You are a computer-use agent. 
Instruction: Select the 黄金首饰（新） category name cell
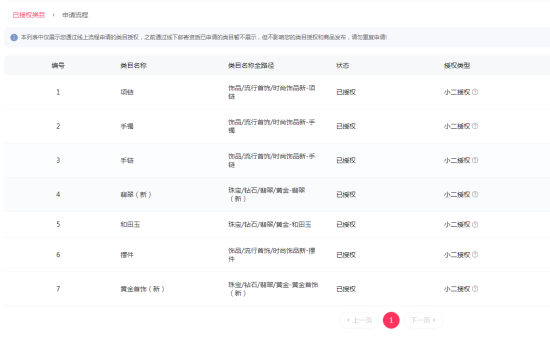pyautogui.click(x=142, y=289)
